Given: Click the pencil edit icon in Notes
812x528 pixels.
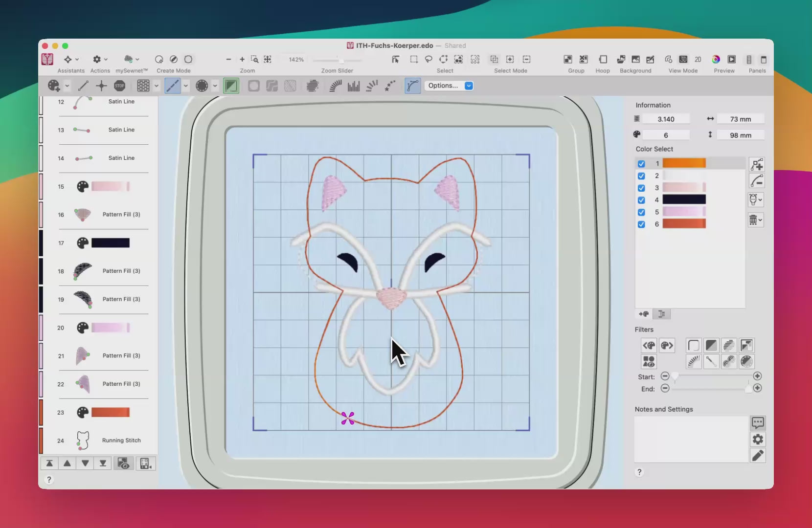Looking at the screenshot, I should [758, 456].
